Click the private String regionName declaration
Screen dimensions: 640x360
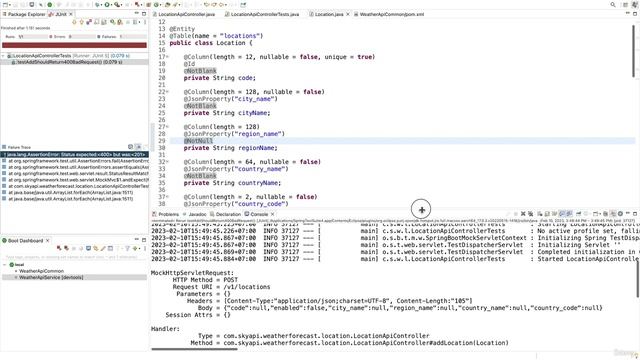[x=230, y=148]
